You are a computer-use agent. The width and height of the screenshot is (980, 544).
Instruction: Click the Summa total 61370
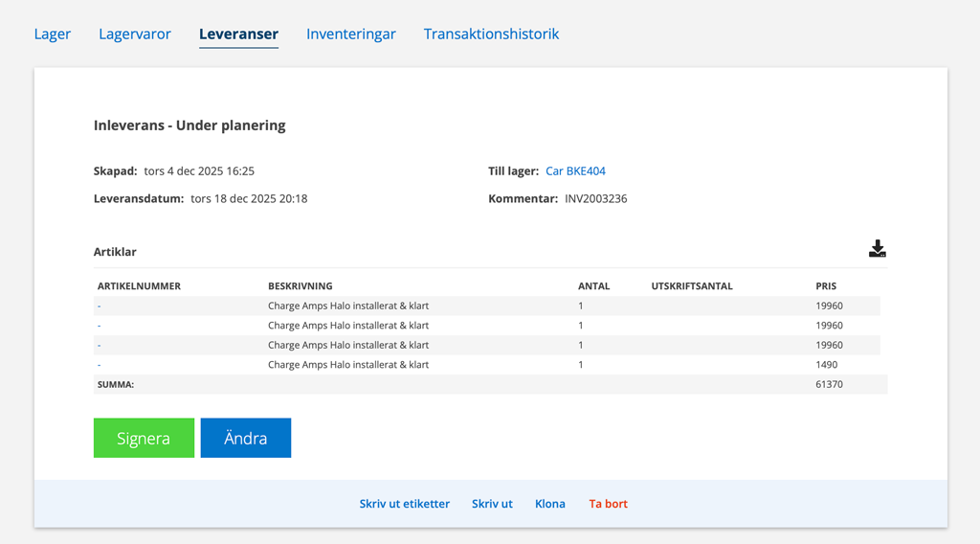[829, 384]
